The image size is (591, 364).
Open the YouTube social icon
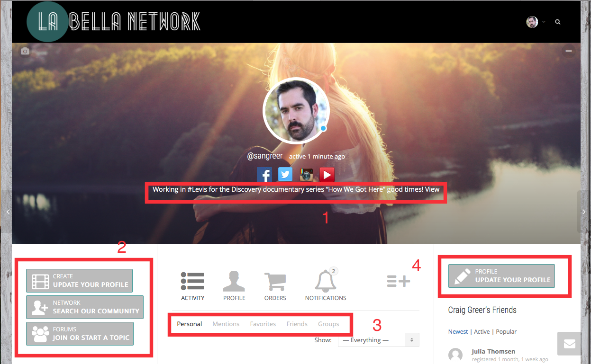(x=327, y=175)
